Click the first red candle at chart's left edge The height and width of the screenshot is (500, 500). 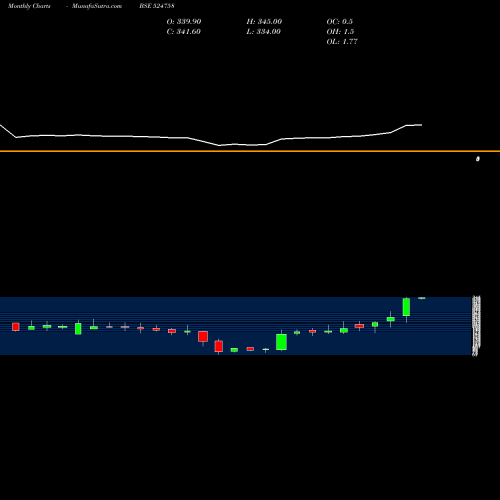click(x=16, y=327)
